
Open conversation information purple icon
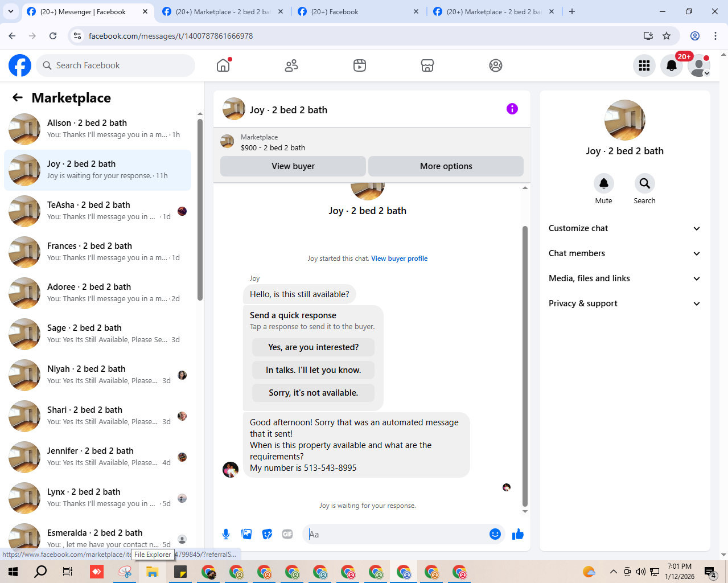click(x=512, y=109)
